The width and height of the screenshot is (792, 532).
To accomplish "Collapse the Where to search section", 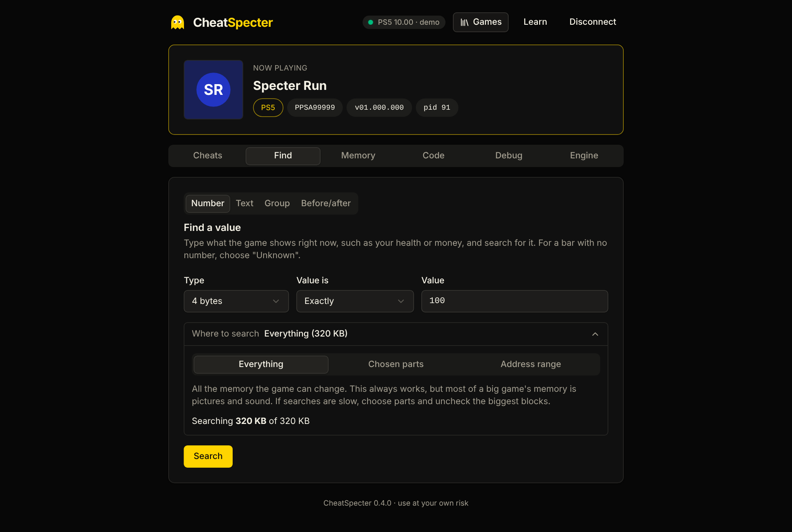I will tap(396, 334).
